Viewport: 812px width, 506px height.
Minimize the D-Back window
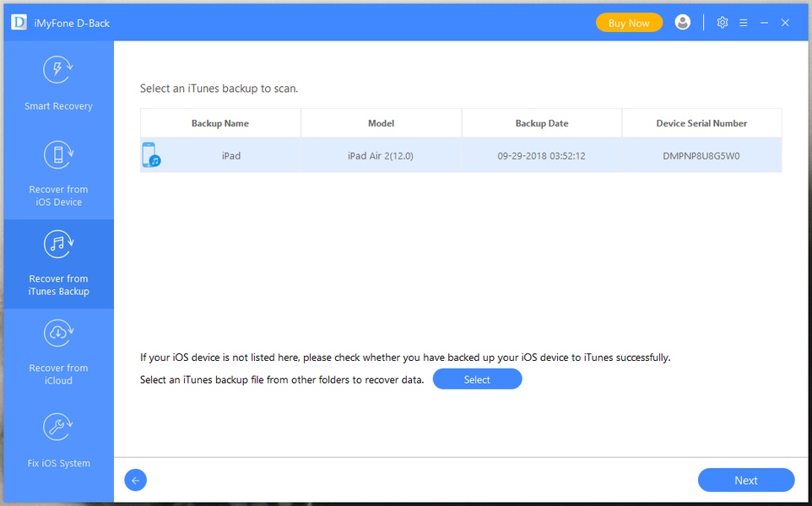click(764, 23)
